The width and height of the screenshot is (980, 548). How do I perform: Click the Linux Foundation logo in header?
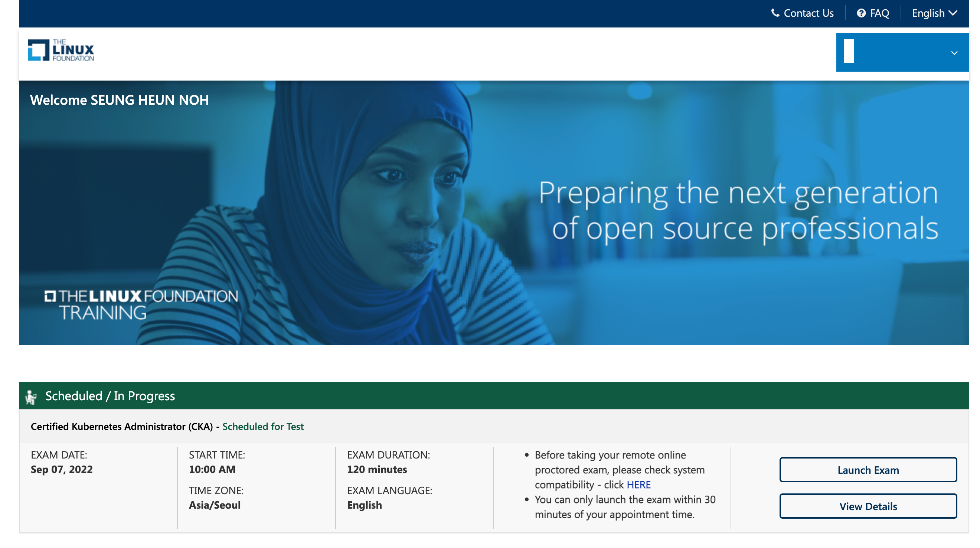click(x=61, y=50)
